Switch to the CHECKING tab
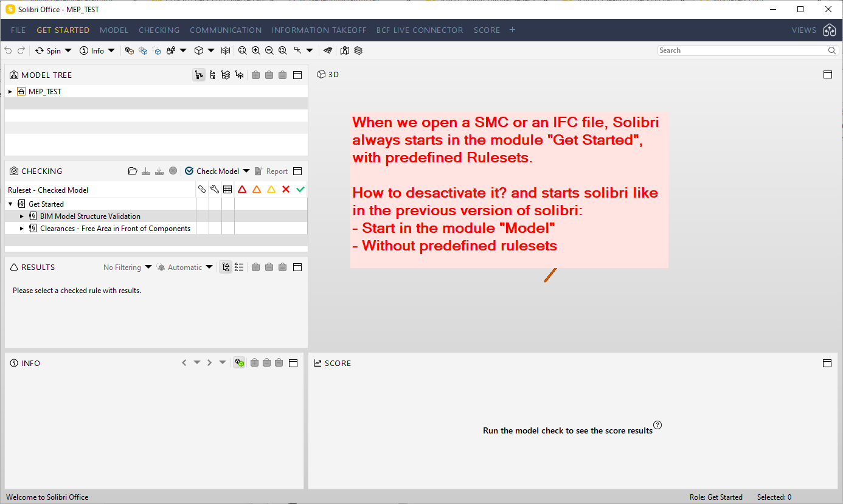This screenshot has height=504, width=843. click(x=159, y=30)
